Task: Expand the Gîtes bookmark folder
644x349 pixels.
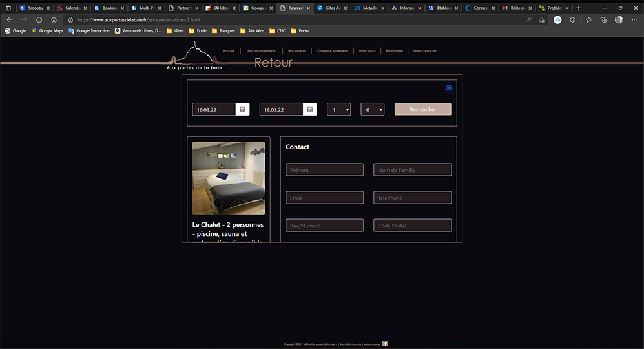Action: tap(175, 31)
